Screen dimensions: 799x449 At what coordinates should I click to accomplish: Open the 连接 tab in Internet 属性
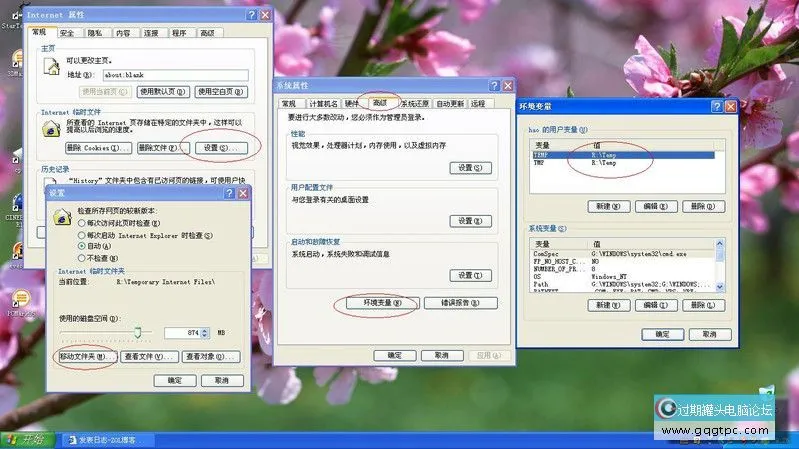[151, 33]
